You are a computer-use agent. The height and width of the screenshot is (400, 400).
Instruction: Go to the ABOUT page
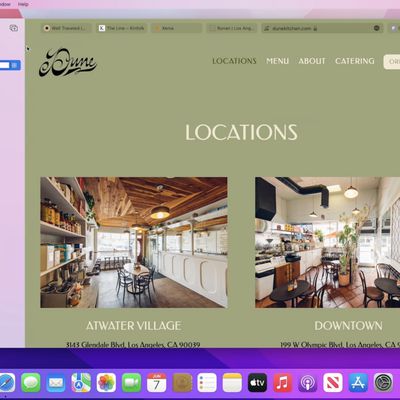pos(312,61)
